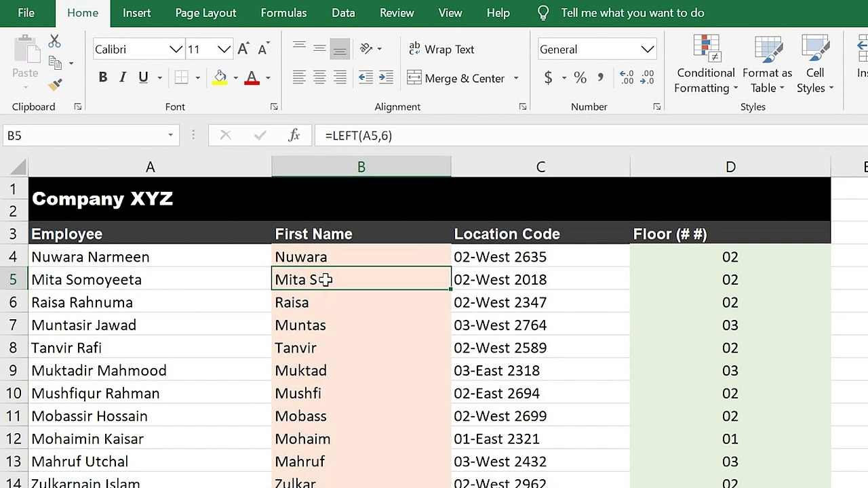Click the Increase Font Size icon
868x488 pixels.
point(243,49)
